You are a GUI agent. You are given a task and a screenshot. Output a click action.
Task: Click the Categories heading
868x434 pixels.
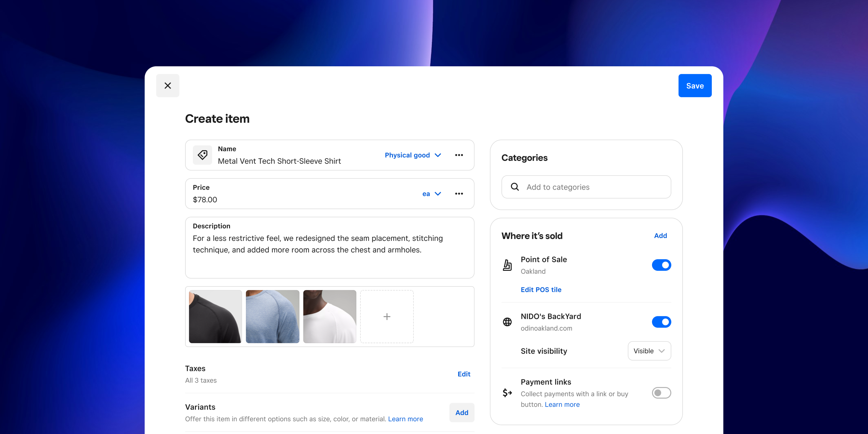(x=524, y=158)
